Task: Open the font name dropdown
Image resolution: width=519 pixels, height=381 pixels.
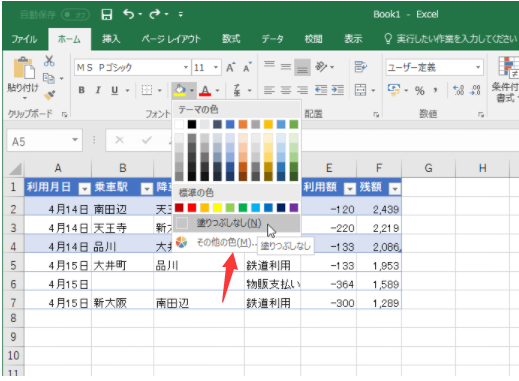Action: click(186, 68)
